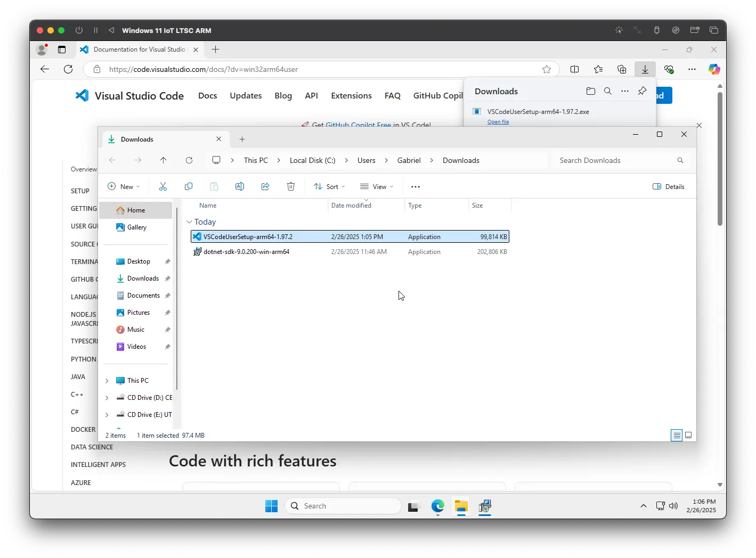Go up one folder level with arrow
The height and width of the screenshot is (558, 756).
(164, 160)
